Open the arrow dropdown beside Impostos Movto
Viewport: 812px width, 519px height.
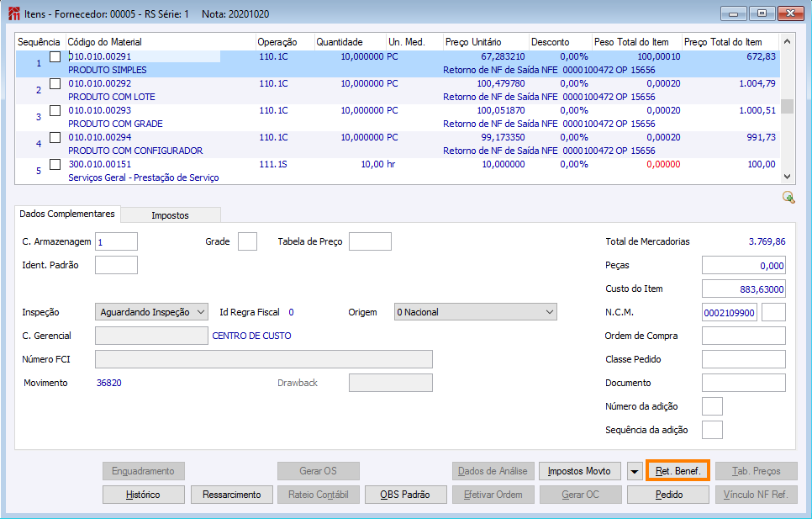coord(635,471)
